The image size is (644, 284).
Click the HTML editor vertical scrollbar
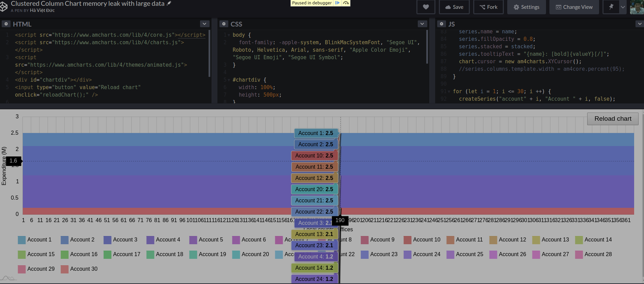point(209,53)
